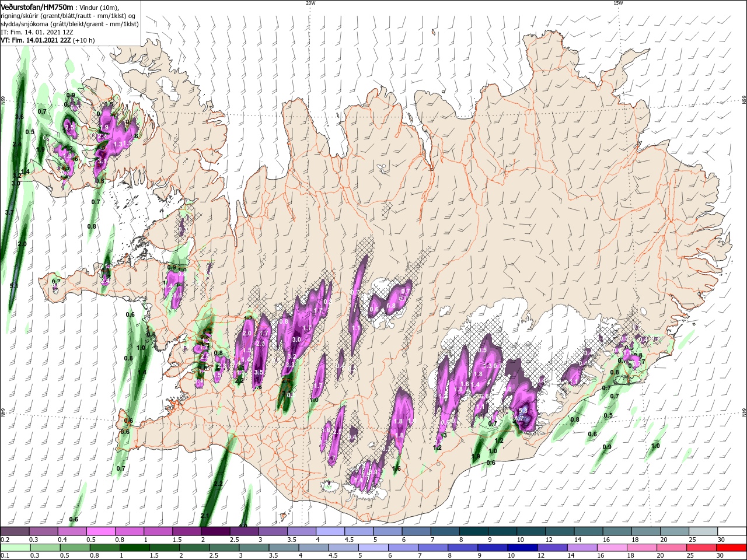The height and width of the screenshot is (560, 747).
Task: Click the '2.1' precipitation value on the map
Action: (205, 516)
